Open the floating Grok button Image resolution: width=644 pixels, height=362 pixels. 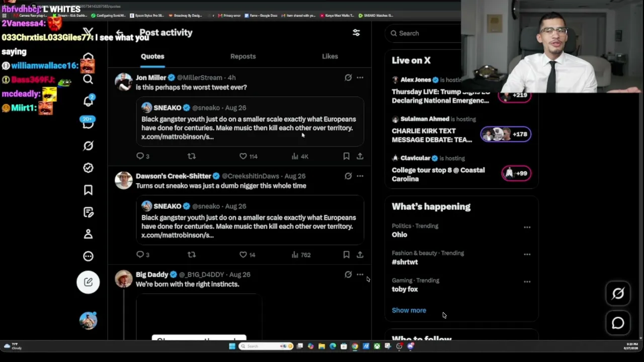click(618, 294)
